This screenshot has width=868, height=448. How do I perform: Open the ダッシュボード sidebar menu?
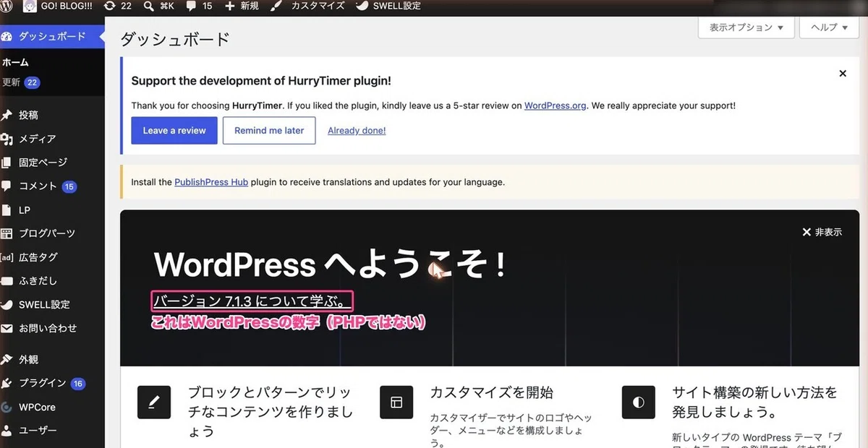click(x=52, y=36)
